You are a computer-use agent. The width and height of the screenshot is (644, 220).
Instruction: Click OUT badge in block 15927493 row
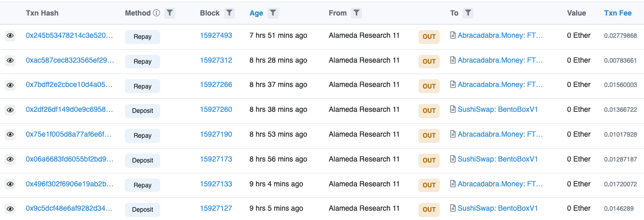[429, 37]
